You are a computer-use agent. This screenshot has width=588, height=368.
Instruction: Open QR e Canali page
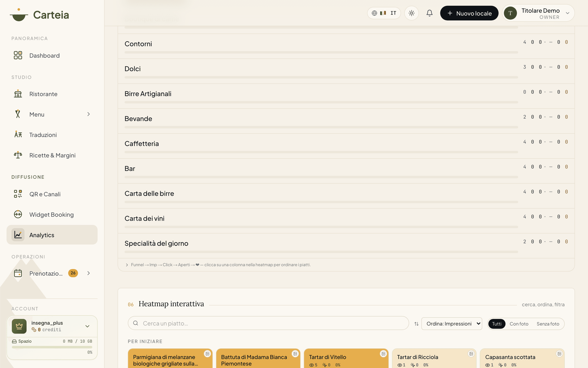click(x=52, y=194)
